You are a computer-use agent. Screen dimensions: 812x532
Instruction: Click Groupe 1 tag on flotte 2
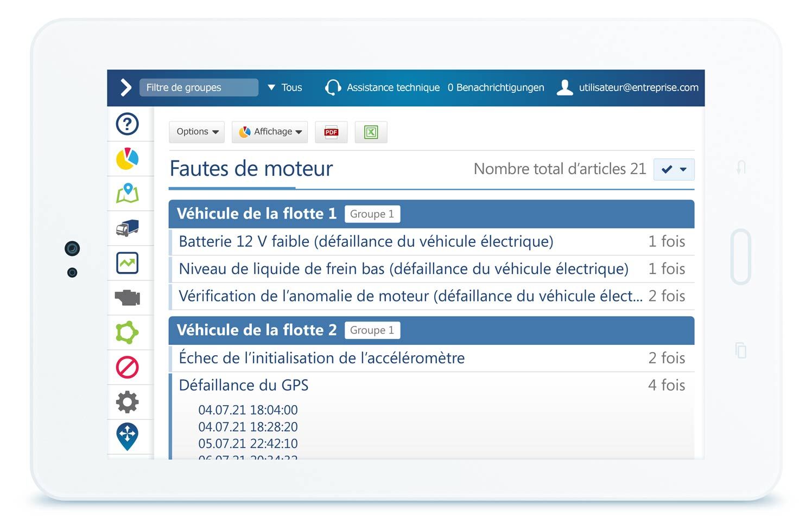(x=372, y=330)
